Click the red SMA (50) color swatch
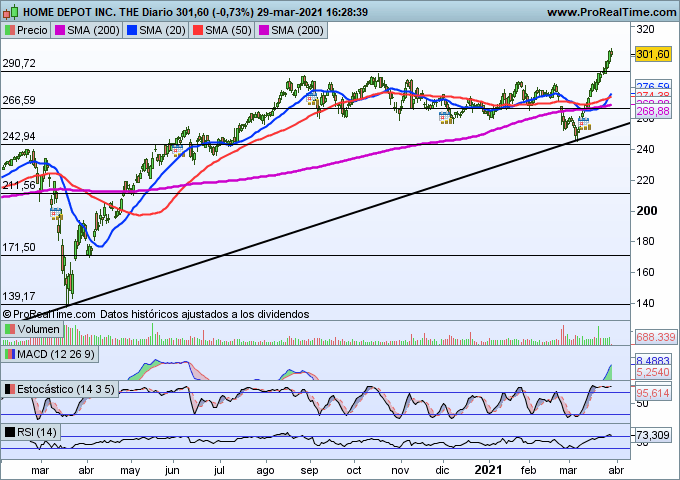680x480 pixels. click(x=198, y=30)
